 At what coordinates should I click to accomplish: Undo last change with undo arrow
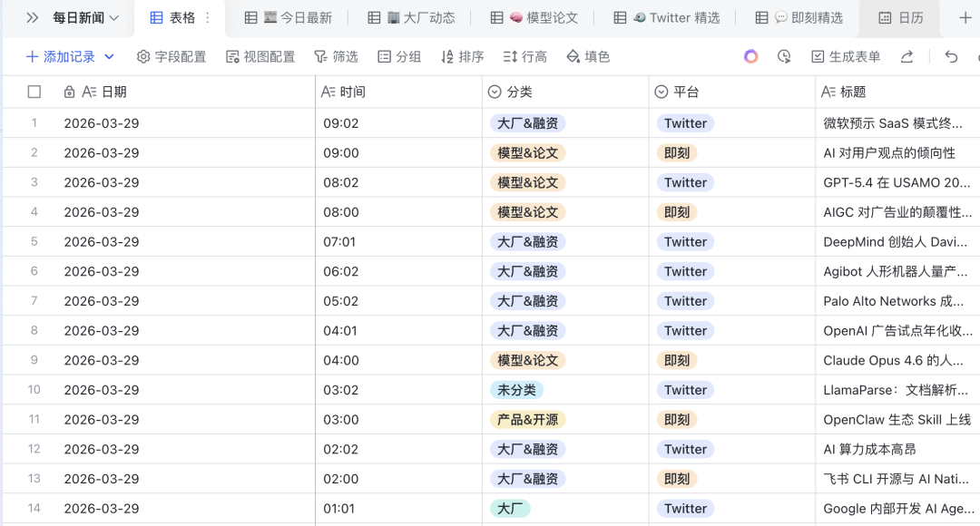click(x=951, y=56)
